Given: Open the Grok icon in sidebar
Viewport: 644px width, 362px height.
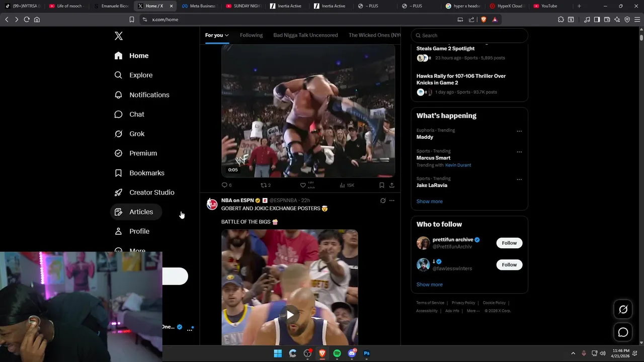Looking at the screenshot, I should pos(118,134).
